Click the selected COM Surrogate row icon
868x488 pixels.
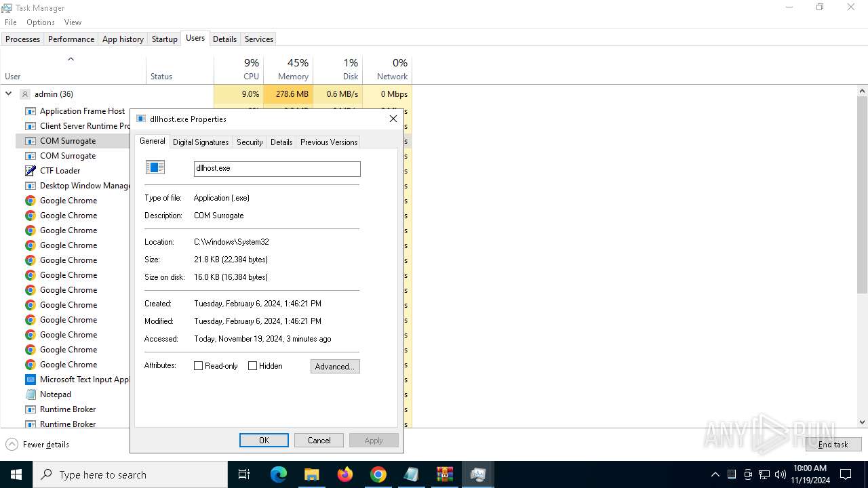[x=30, y=141]
